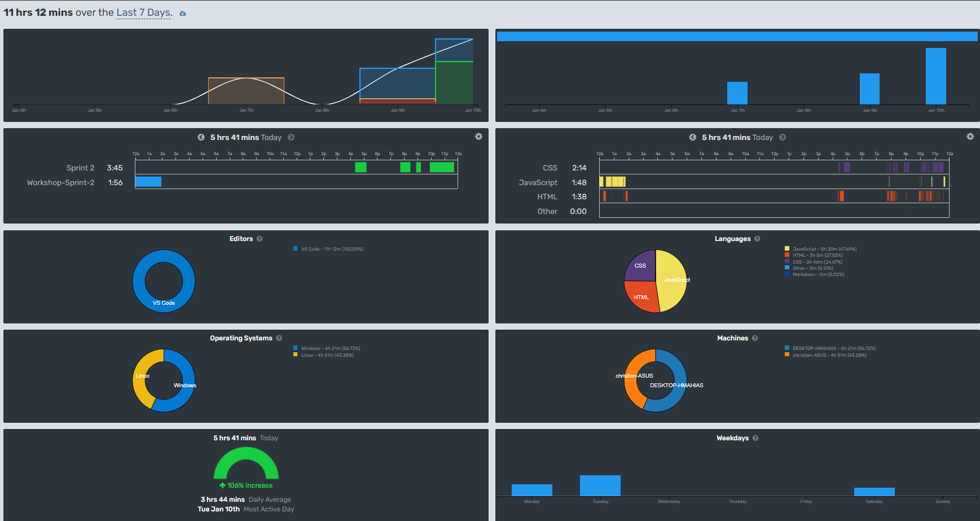Screen dimensions: 980x521
Task: Click help icon next to Machines
Action: coord(755,338)
